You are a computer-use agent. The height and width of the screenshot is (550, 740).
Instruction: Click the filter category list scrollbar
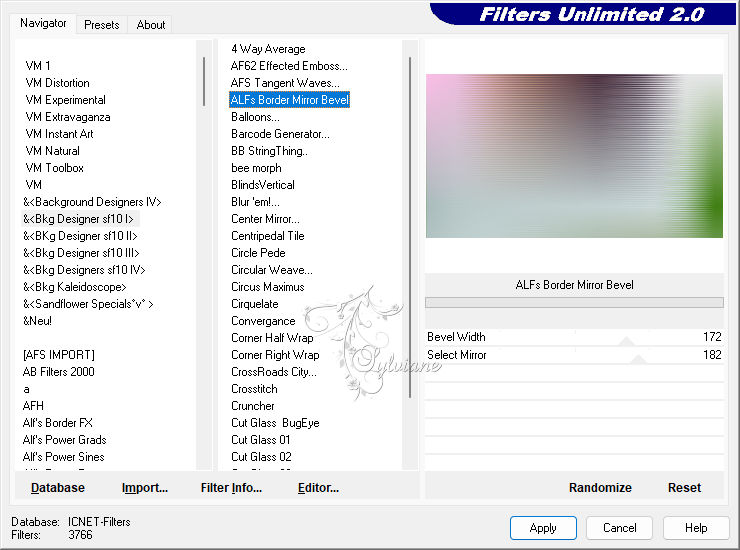pos(204,81)
